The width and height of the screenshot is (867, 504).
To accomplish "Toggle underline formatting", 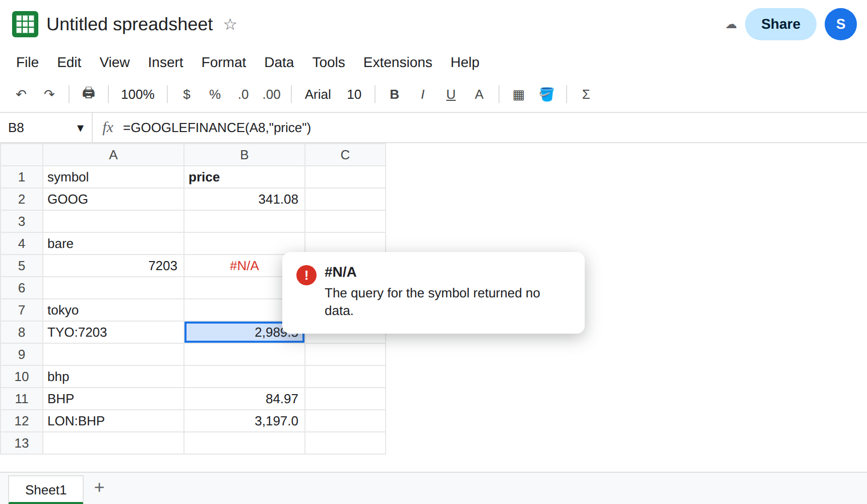I will pyautogui.click(x=451, y=94).
